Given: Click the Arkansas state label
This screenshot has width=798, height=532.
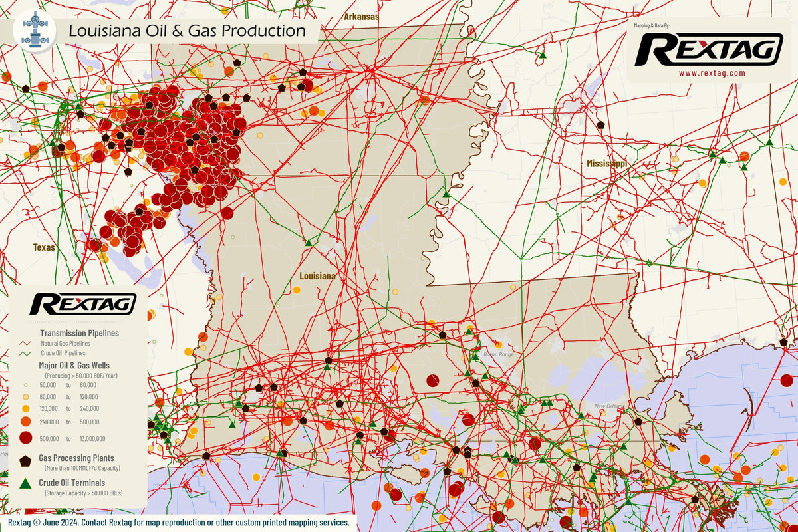Looking at the screenshot, I should (x=361, y=16).
